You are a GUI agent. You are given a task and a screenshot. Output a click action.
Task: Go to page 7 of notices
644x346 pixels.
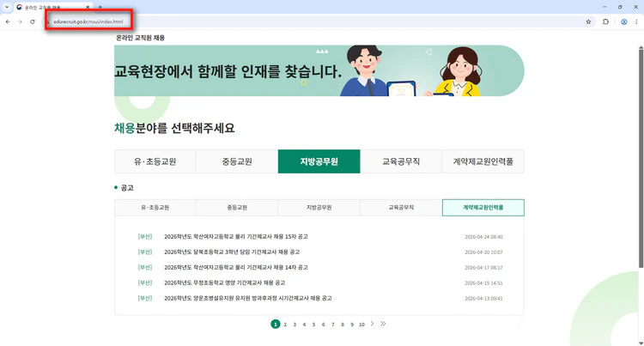(333, 325)
